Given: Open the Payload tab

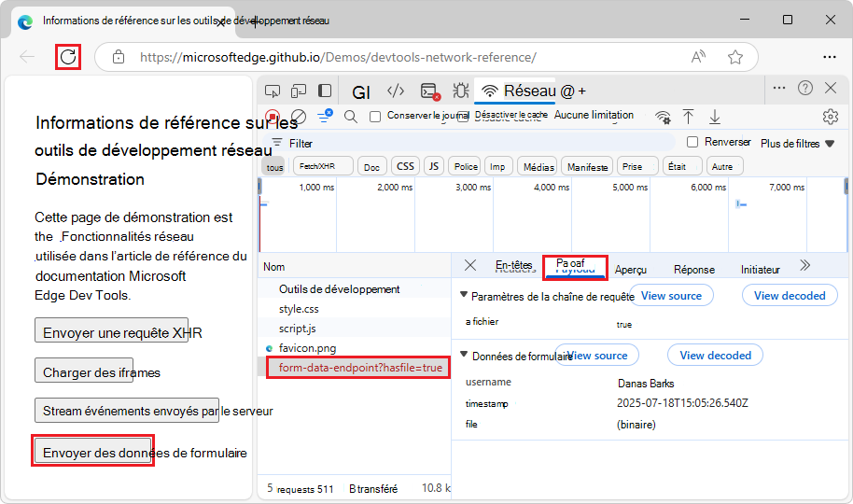Looking at the screenshot, I should click(x=576, y=266).
